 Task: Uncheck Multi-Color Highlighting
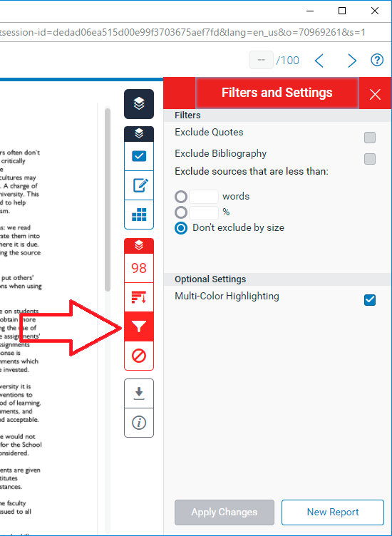pyautogui.click(x=370, y=300)
